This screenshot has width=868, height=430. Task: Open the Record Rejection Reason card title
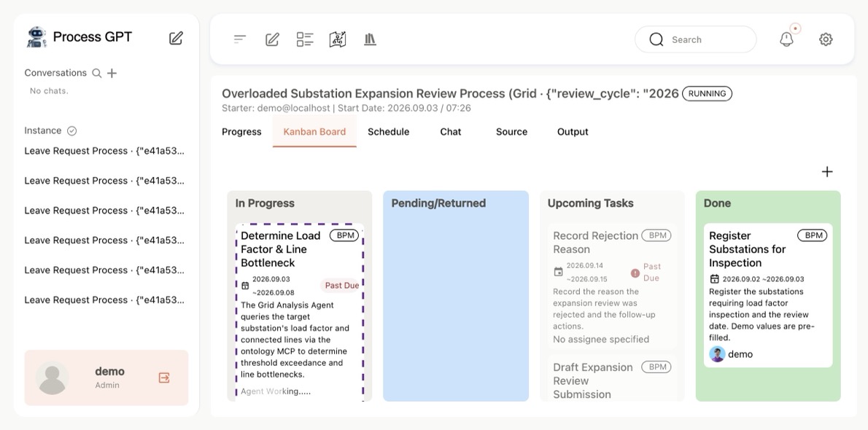[595, 243]
